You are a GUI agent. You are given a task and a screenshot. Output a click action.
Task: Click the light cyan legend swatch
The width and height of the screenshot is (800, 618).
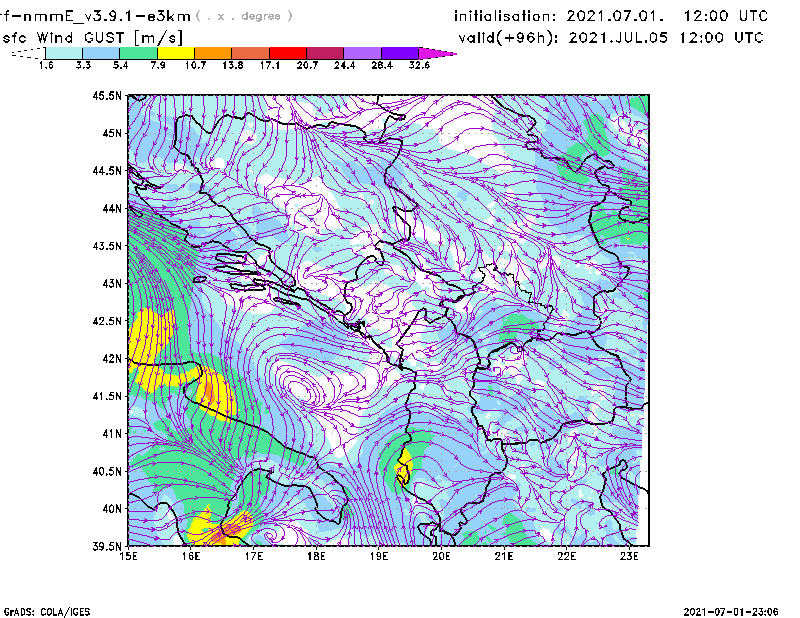click(x=64, y=53)
